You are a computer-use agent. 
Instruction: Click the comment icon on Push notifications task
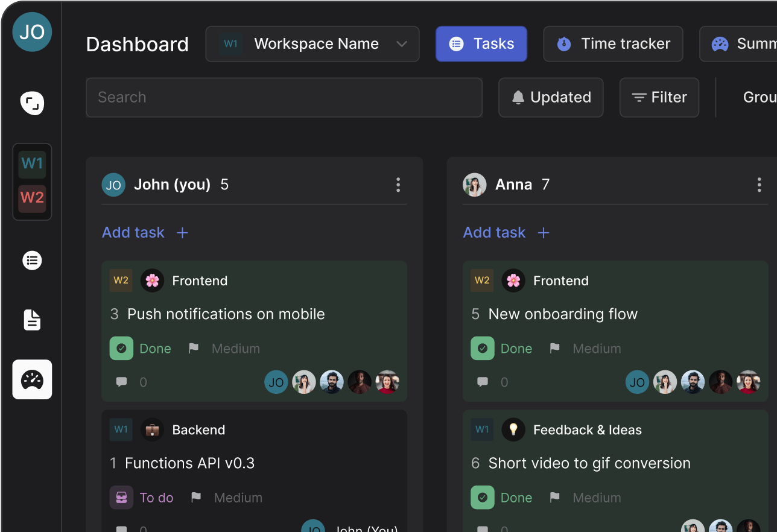[x=121, y=382]
